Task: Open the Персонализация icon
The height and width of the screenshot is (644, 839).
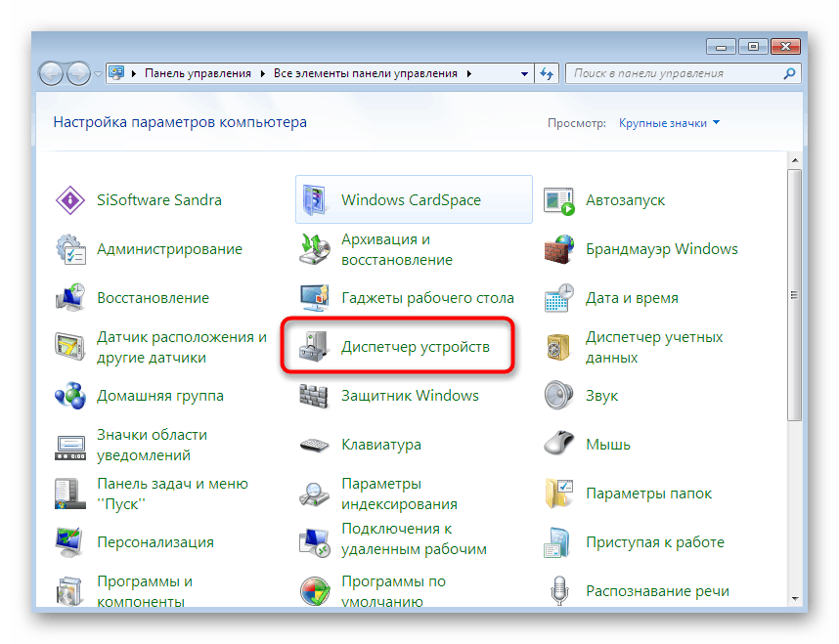Action: click(x=70, y=542)
